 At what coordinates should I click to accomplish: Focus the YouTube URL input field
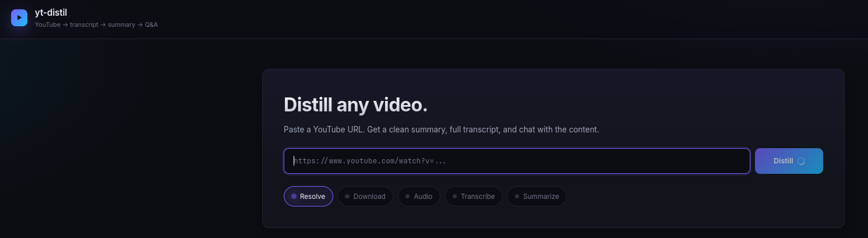[x=517, y=161]
